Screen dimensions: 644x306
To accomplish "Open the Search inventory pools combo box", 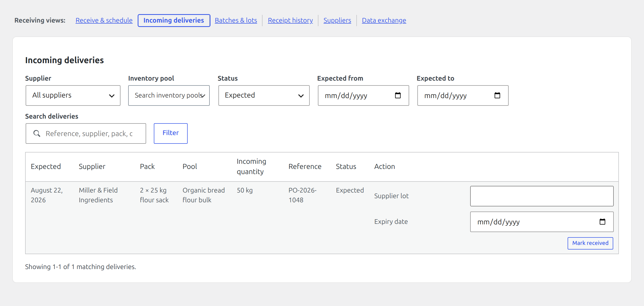I will (169, 95).
